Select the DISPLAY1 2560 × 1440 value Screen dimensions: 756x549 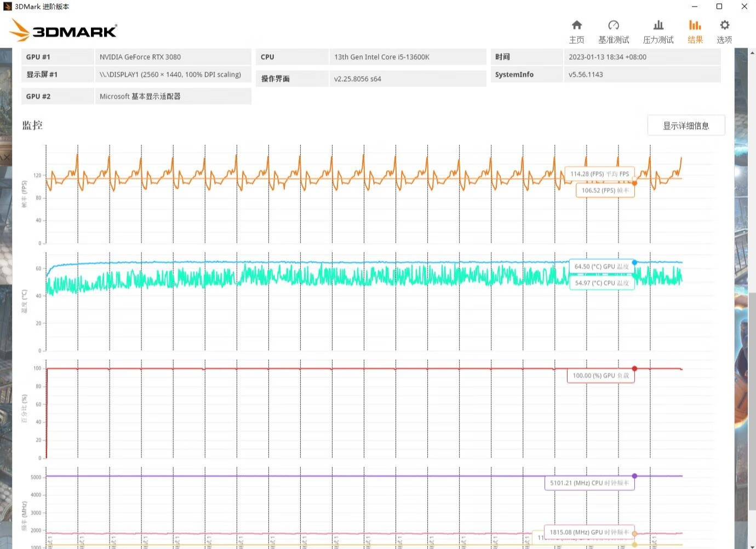pyautogui.click(x=170, y=74)
